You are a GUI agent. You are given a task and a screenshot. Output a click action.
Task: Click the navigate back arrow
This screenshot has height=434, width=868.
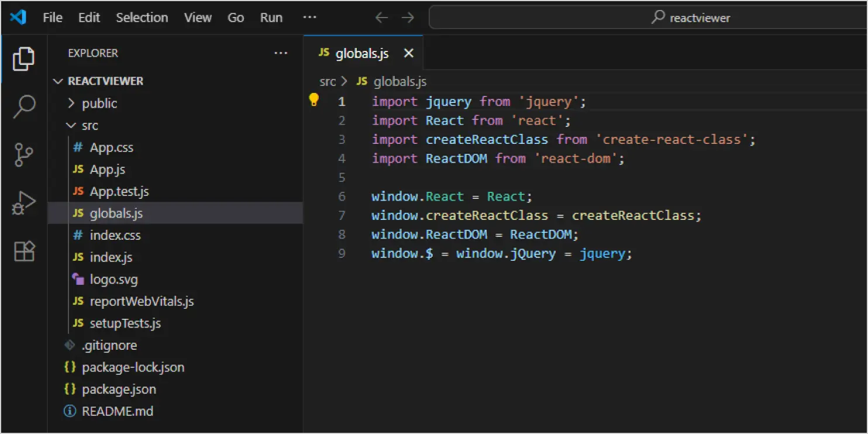pos(381,18)
